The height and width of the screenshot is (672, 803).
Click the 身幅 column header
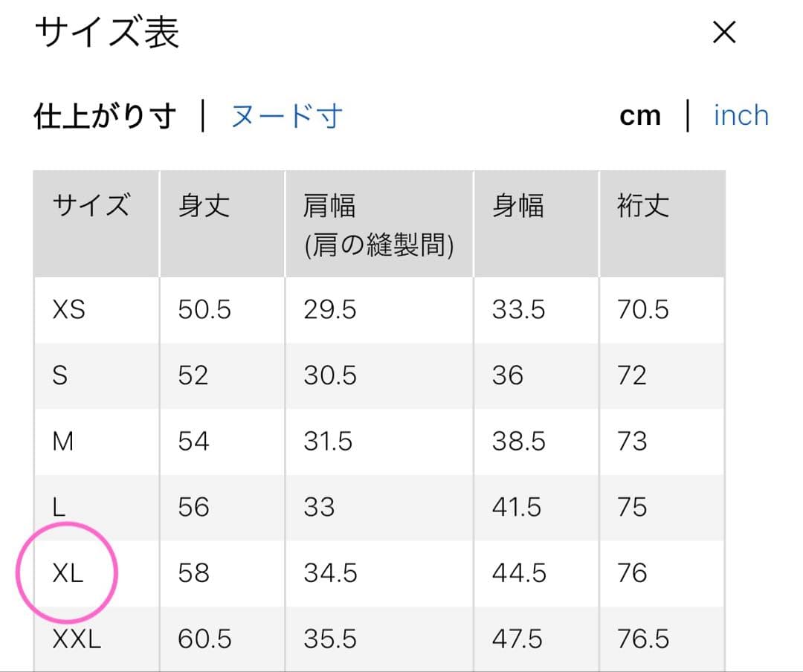517,206
